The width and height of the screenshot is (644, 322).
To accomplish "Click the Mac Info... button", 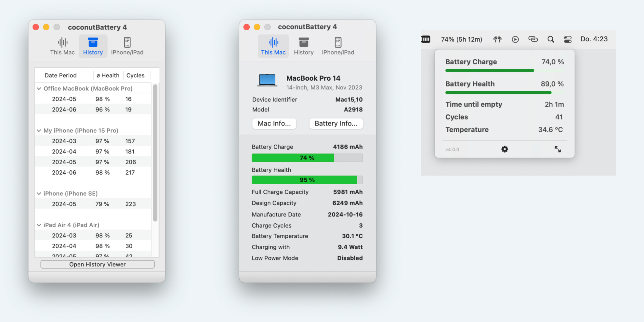I will coord(274,124).
